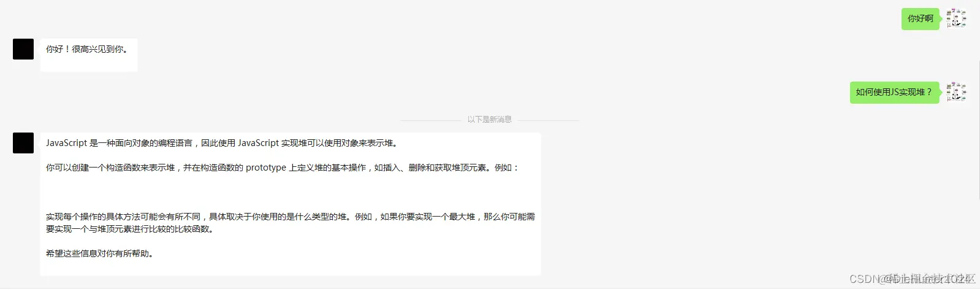
Task: Click the divider line left of 以下是新消息
Action: tap(431, 120)
